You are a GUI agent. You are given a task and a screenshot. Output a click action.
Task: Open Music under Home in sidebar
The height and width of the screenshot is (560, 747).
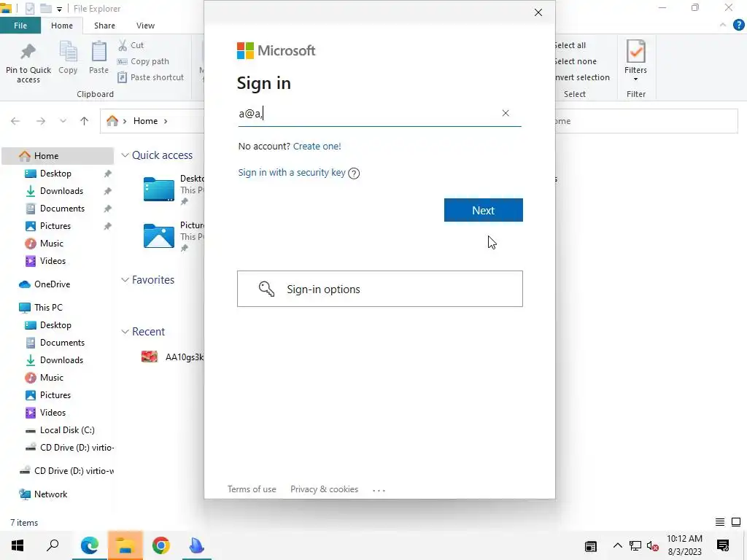(52, 244)
